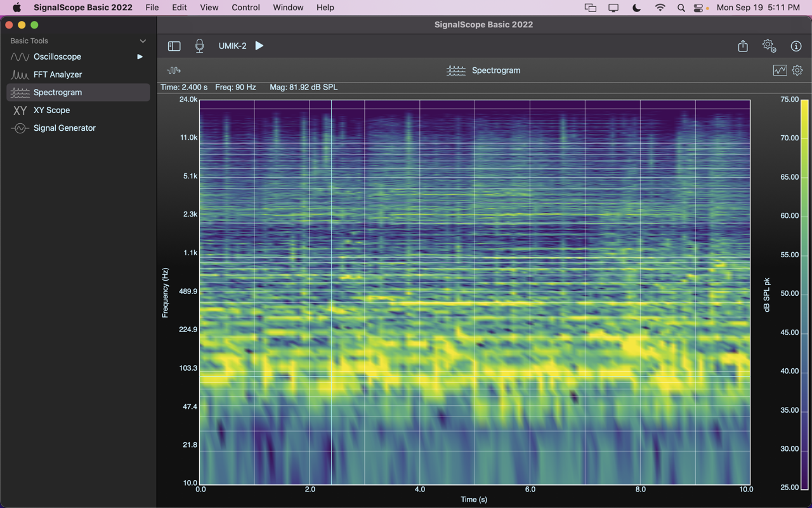The height and width of the screenshot is (508, 812).
Task: Open the View menu
Action: (x=209, y=8)
